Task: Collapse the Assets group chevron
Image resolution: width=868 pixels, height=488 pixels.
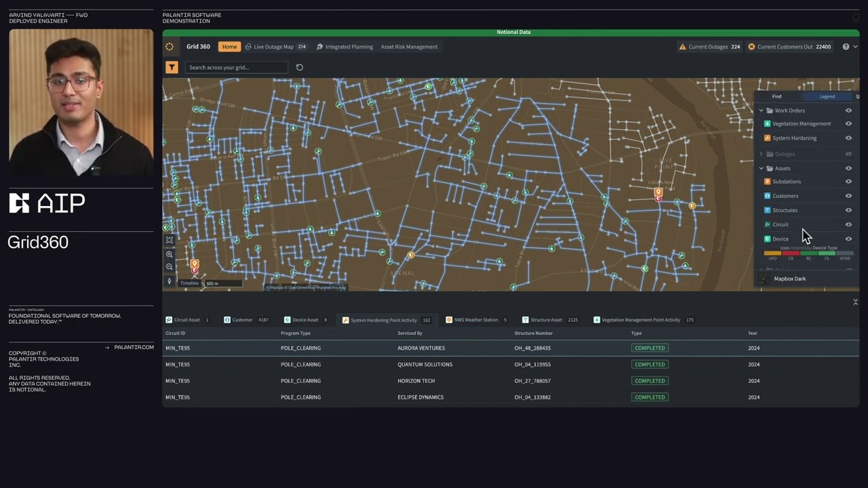Action: (x=761, y=168)
